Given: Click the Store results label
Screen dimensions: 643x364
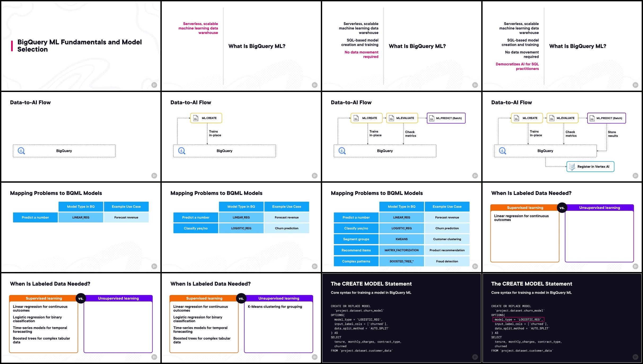Looking at the screenshot, I should [x=613, y=134].
